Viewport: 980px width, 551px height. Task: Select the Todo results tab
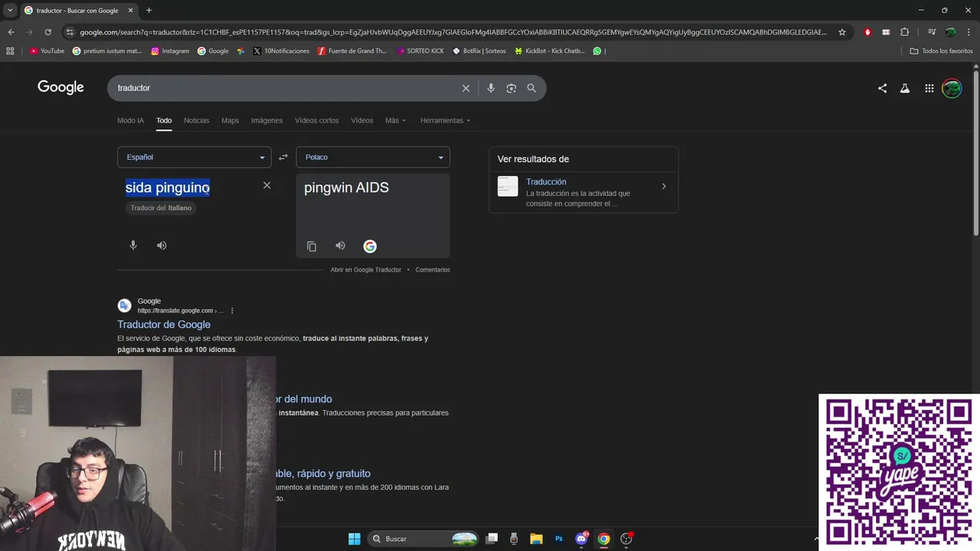coord(164,120)
